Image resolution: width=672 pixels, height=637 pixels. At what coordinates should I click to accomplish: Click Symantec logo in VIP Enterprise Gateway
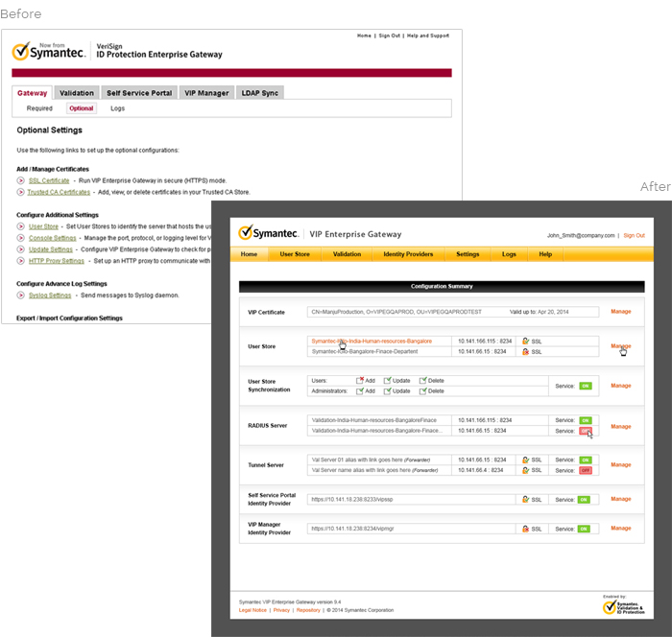point(268,233)
